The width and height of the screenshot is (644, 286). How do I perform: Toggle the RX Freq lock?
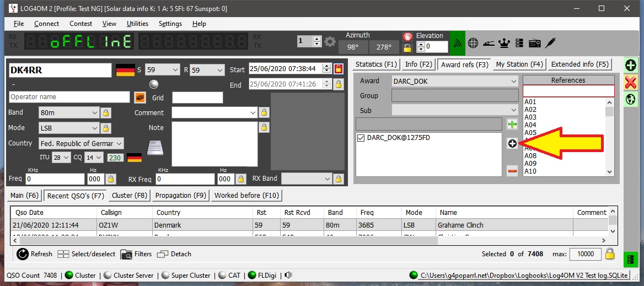(241, 179)
